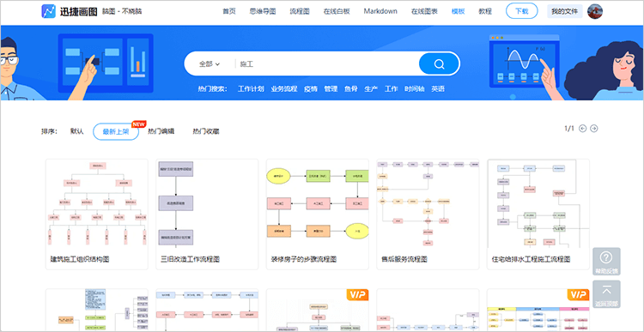Screen dimensions: 644x332
Task: Click the 1/1 page indicator
Action: 569,129
